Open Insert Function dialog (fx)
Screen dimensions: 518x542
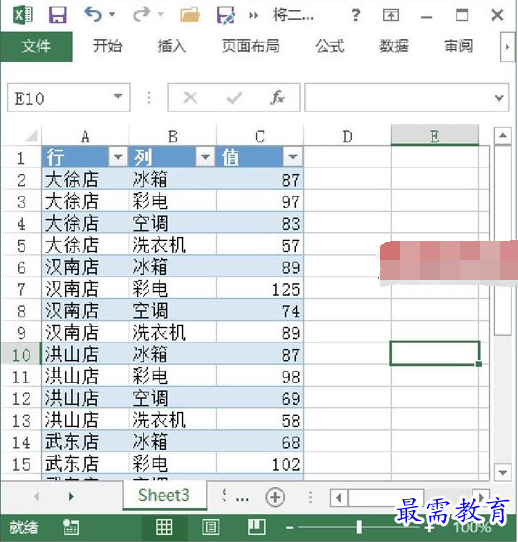(x=277, y=98)
